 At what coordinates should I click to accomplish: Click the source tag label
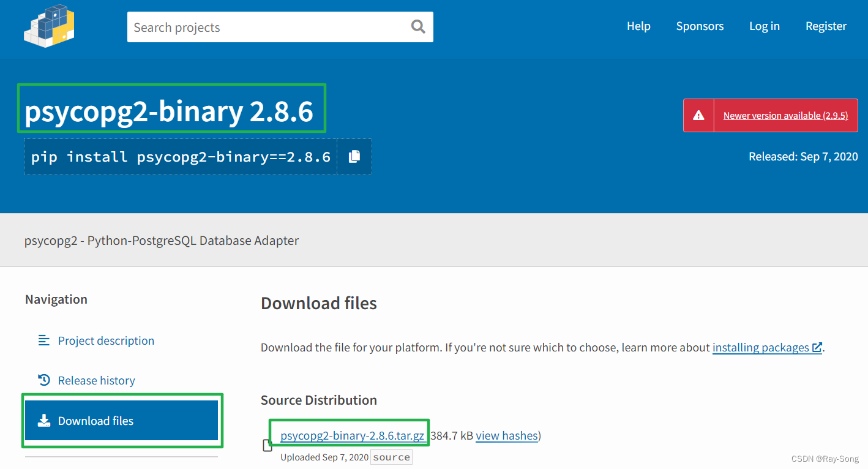(392, 457)
